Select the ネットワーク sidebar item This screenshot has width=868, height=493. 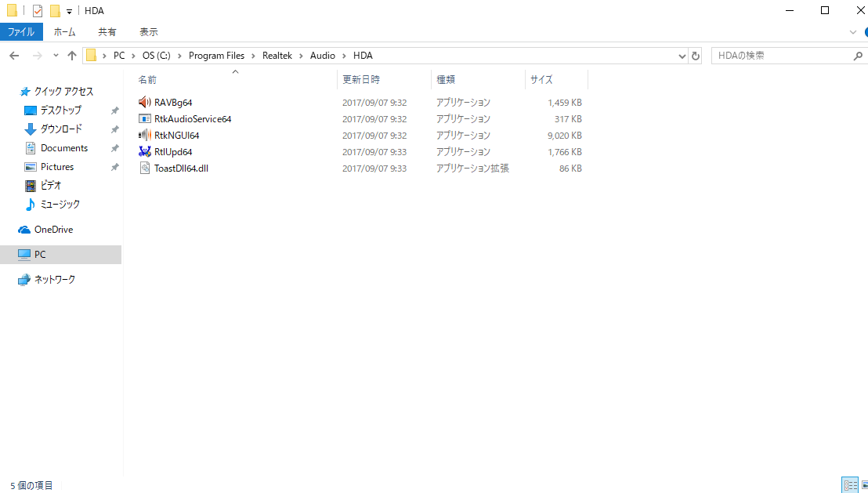tap(55, 280)
